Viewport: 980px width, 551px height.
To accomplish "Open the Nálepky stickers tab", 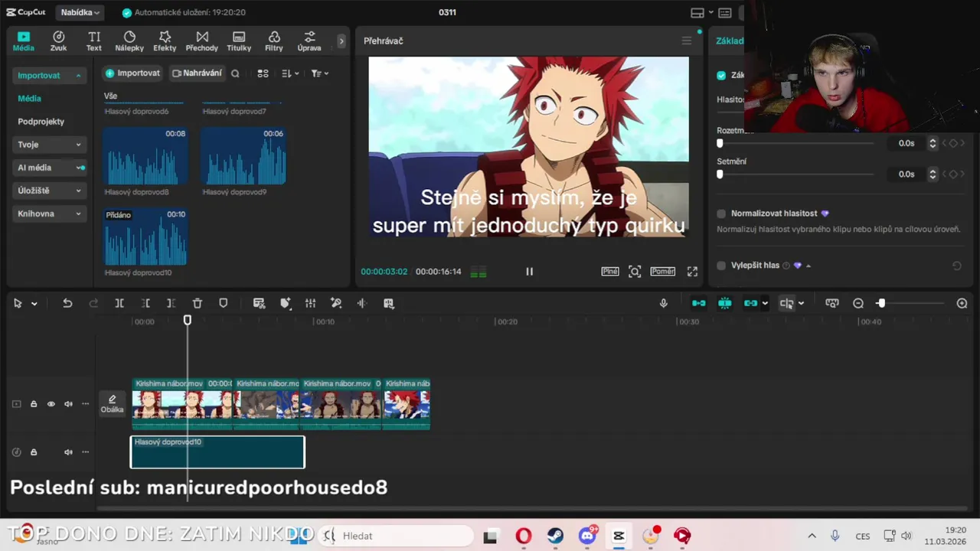I will [129, 41].
